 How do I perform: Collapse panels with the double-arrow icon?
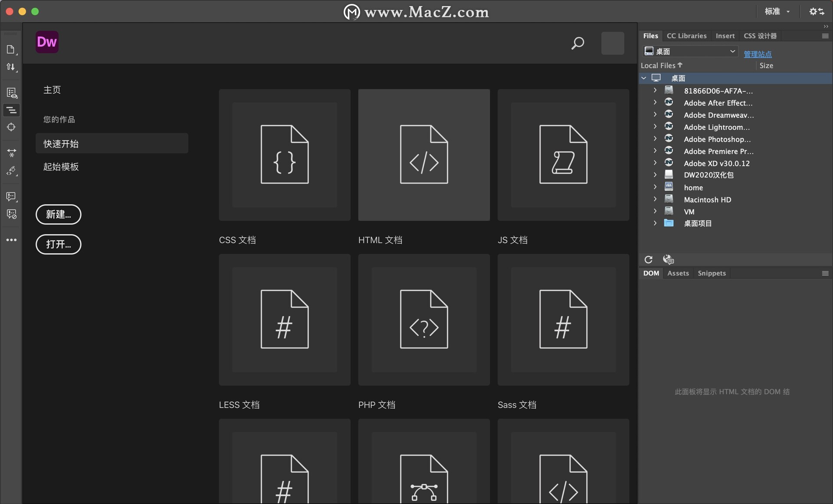coord(826,26)
